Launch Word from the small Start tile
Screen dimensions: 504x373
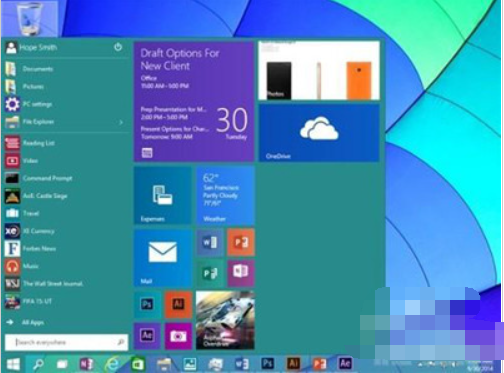point(210,243)
